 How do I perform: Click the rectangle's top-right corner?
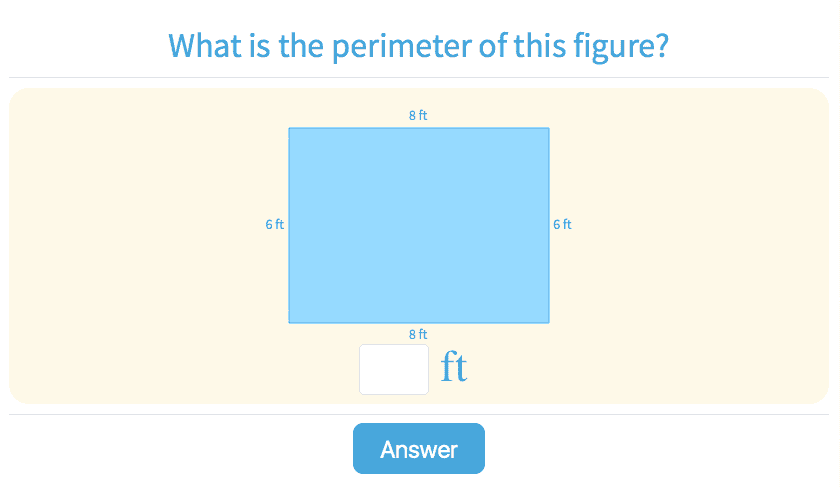point(548,128)
